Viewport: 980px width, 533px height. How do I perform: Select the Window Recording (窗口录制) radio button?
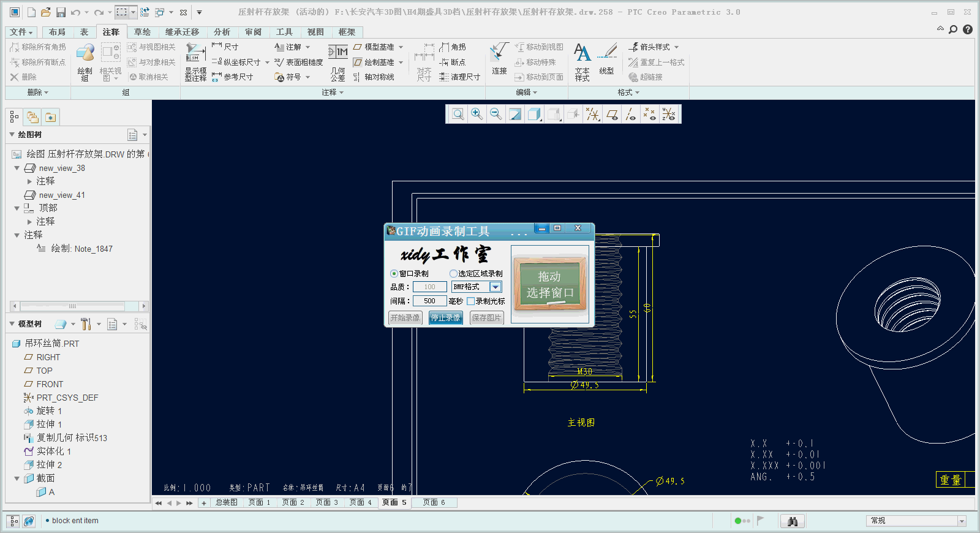394,273
